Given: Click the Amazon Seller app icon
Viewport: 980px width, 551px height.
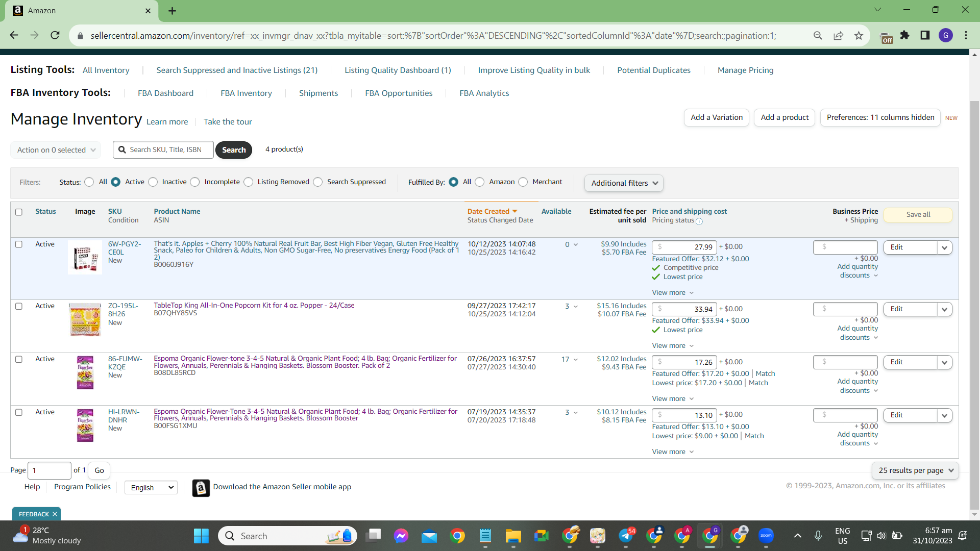Looking at the screenshot, I should click(201, 488).
